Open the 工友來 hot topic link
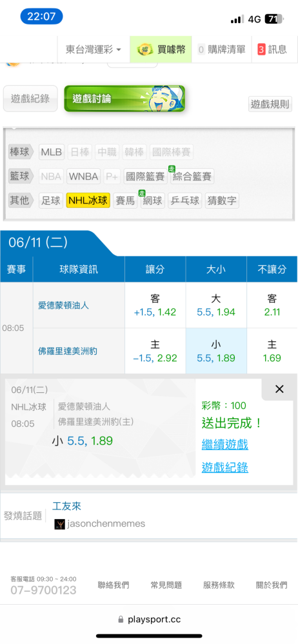 point(66,506)
